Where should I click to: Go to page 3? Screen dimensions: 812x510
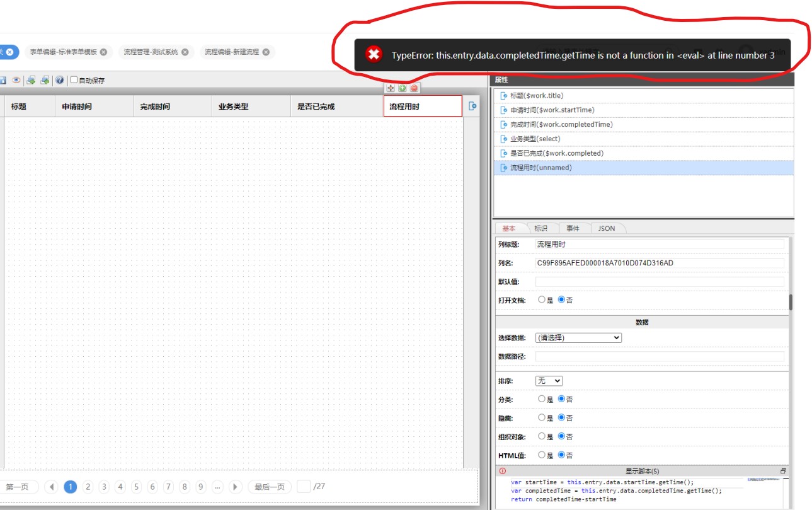pos(104,487)
